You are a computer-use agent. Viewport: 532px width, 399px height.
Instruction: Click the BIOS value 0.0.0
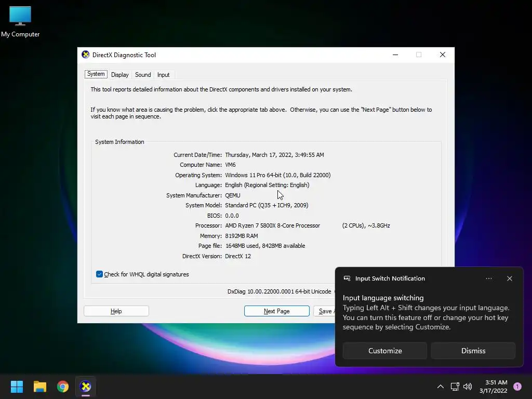(x=232, y=216)
